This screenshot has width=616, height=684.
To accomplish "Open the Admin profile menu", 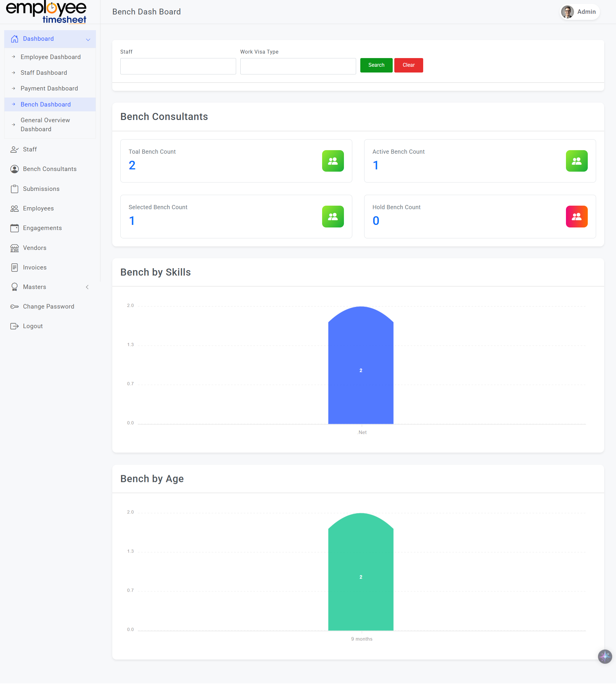I will [579, 12].
